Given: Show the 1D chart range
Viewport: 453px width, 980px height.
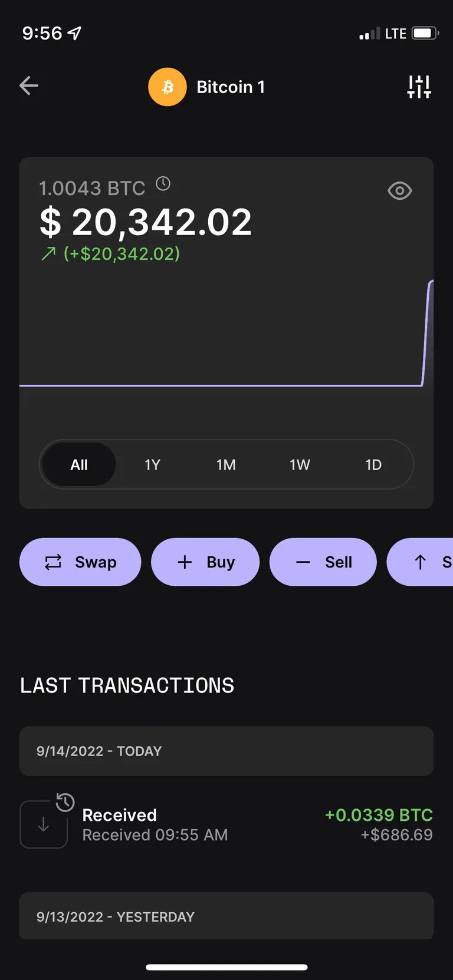Looking at the screenshot, I should (x=373, y=465).
